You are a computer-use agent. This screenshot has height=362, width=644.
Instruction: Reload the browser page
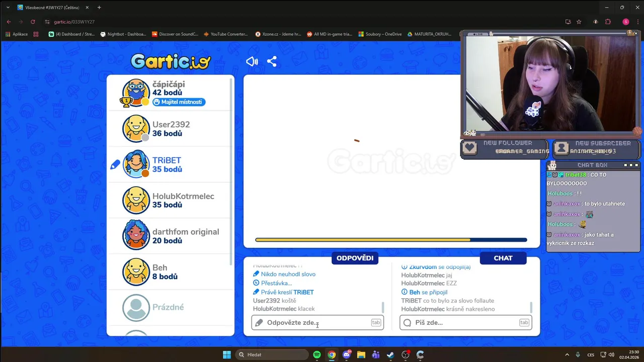[33, 22]
